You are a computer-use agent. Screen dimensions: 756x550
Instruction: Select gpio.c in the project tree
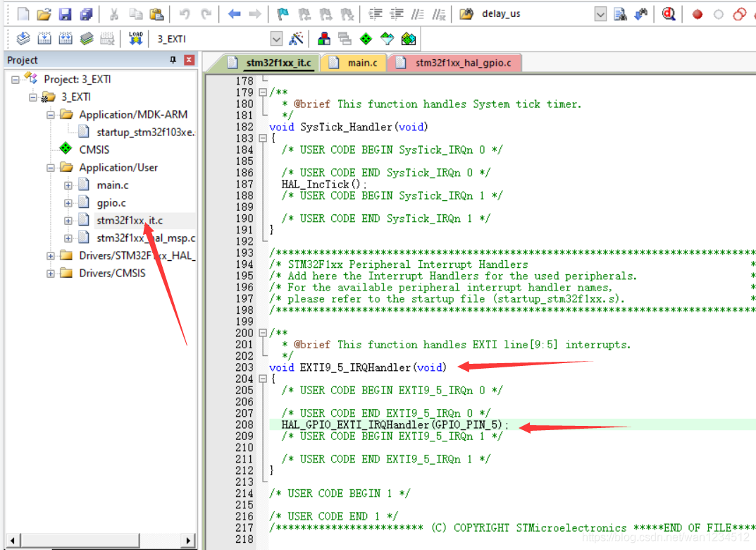click(x=111, y=203)
